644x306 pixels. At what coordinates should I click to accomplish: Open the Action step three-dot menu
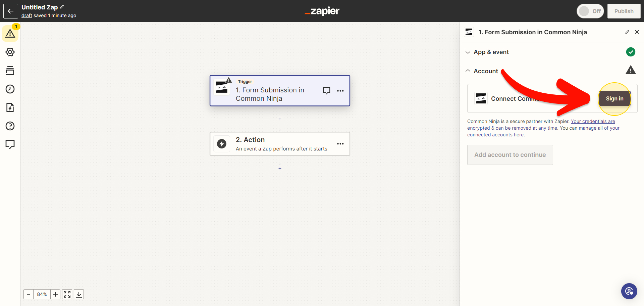(340, 144)
